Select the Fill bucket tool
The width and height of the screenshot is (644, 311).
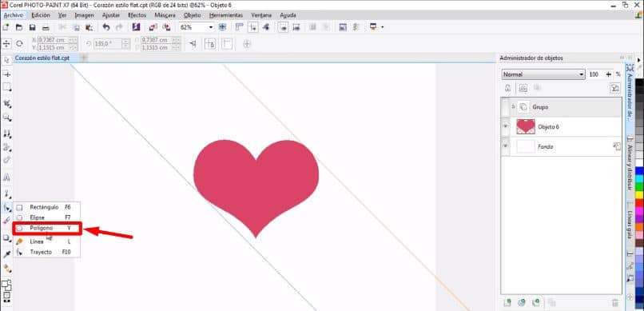click(x=6, y=269)
